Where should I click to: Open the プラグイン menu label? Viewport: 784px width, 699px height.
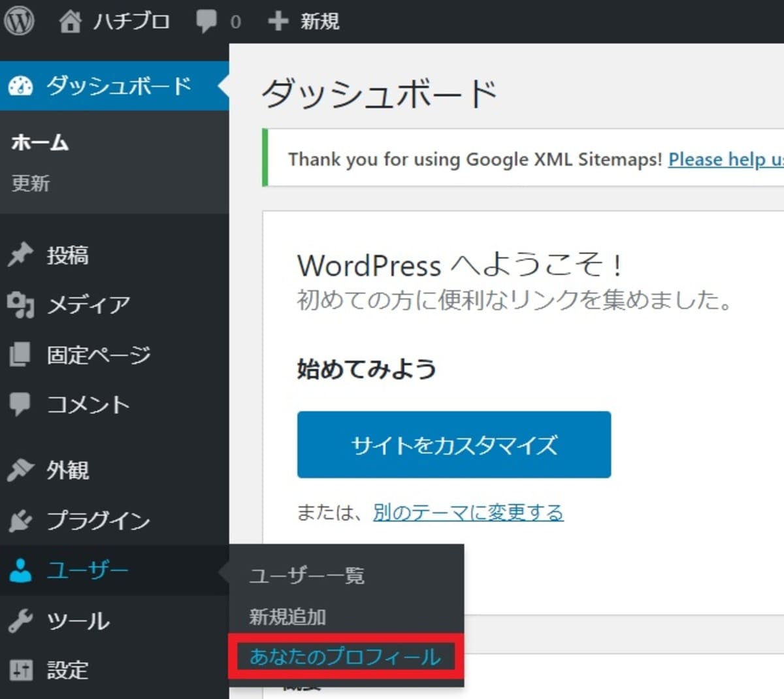pyautogui.click(x=99, y=520)
